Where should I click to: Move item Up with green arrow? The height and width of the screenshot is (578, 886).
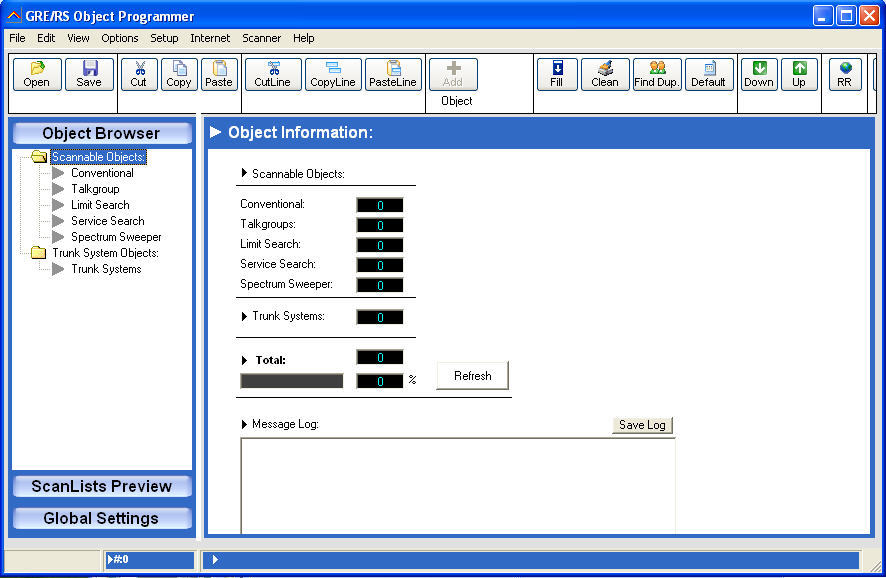pyautogui.click(x=799, y=74)
